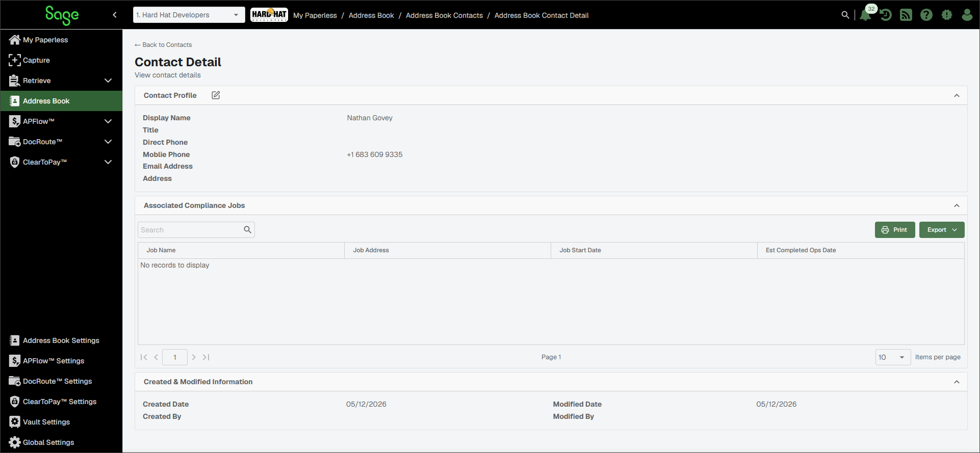
Task: Go to next page of jobs
Action: (x=194, y=357)
